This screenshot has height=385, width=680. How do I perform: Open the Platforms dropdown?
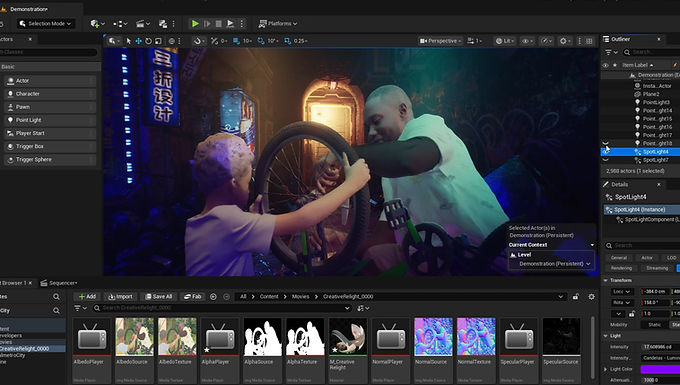point(278,23)
